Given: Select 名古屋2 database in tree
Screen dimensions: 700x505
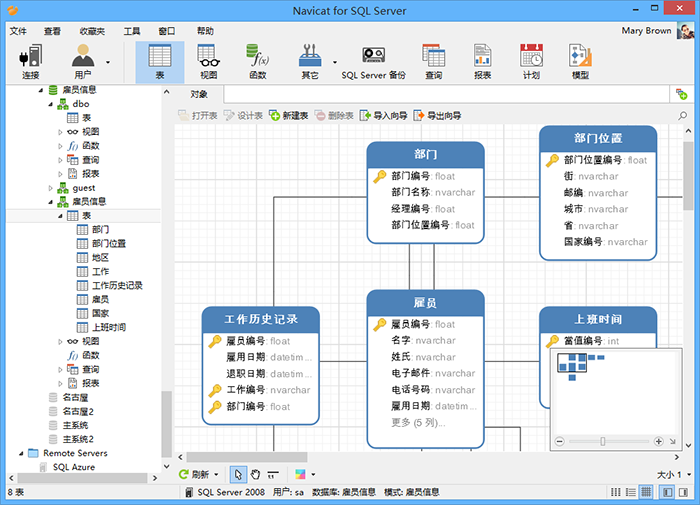Looking at the screenshot, I should tap(78, 411).
